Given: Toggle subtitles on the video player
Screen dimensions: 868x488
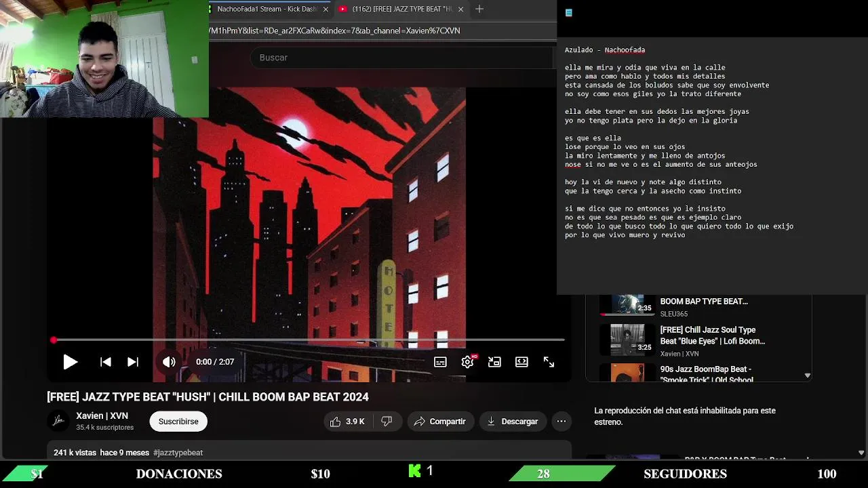Looking at the screenshot, I should pyautogui.click(x=440, y=362).
